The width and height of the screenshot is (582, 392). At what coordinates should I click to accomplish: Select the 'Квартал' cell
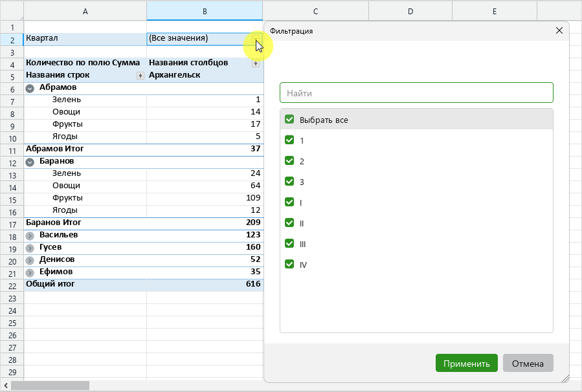pyautogui.click(x=85, y=39)
